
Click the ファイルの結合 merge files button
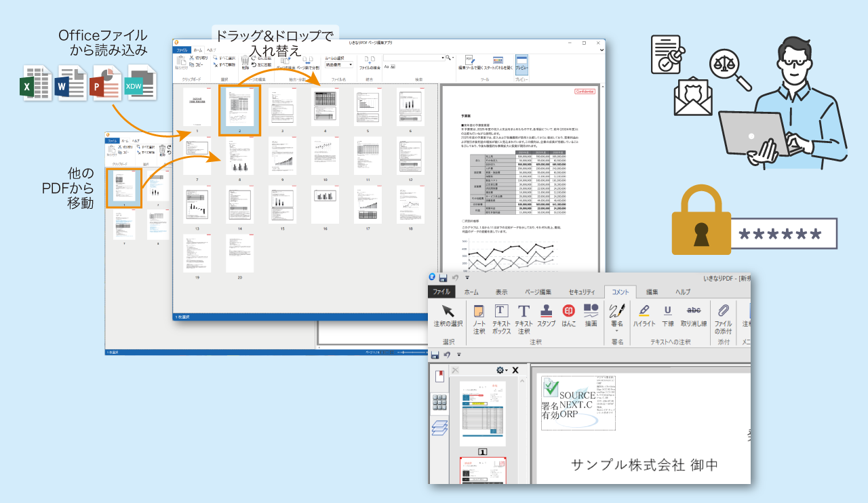point(370,63)
